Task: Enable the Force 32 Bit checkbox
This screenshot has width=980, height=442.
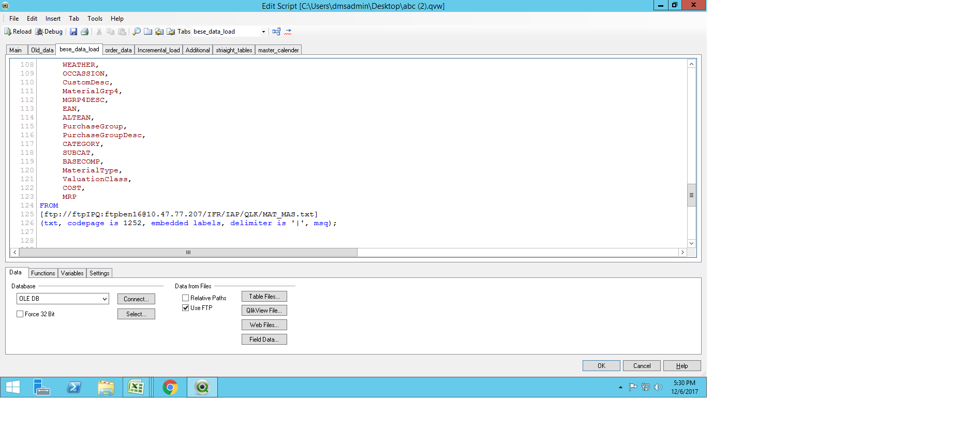Action: 20,314
